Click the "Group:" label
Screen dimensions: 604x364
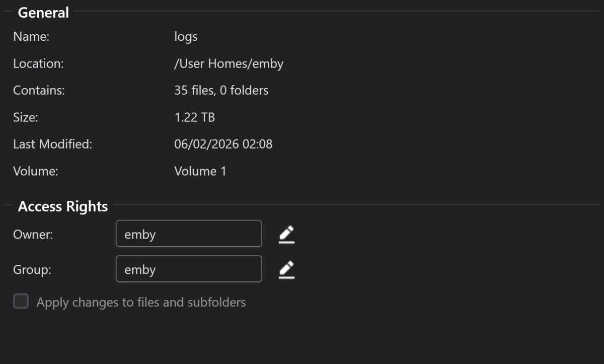click(x=32, y=270)
